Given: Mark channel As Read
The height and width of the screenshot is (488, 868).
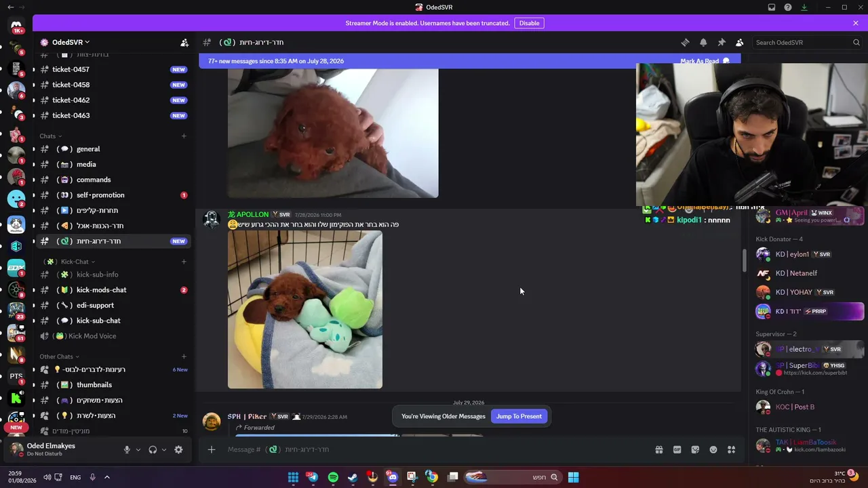Looking at the screenshot, I should (x=705, y=61).
